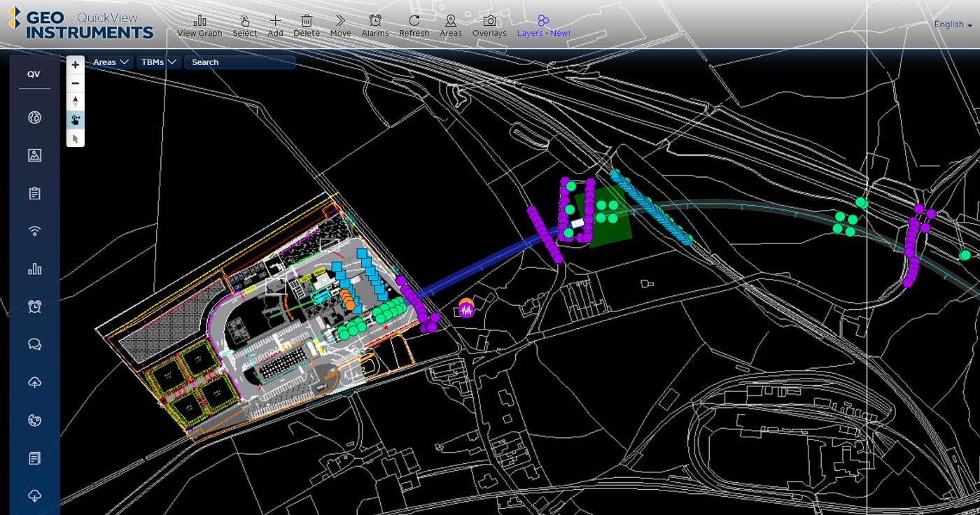The image size is (980, 515).
Task: Open the chat bubbles icon in sidebar
Action: 34,344
